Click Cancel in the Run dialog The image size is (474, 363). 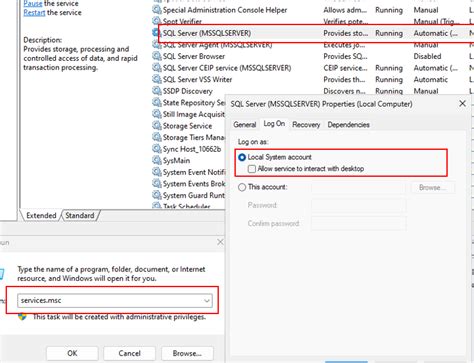point(129,353)
